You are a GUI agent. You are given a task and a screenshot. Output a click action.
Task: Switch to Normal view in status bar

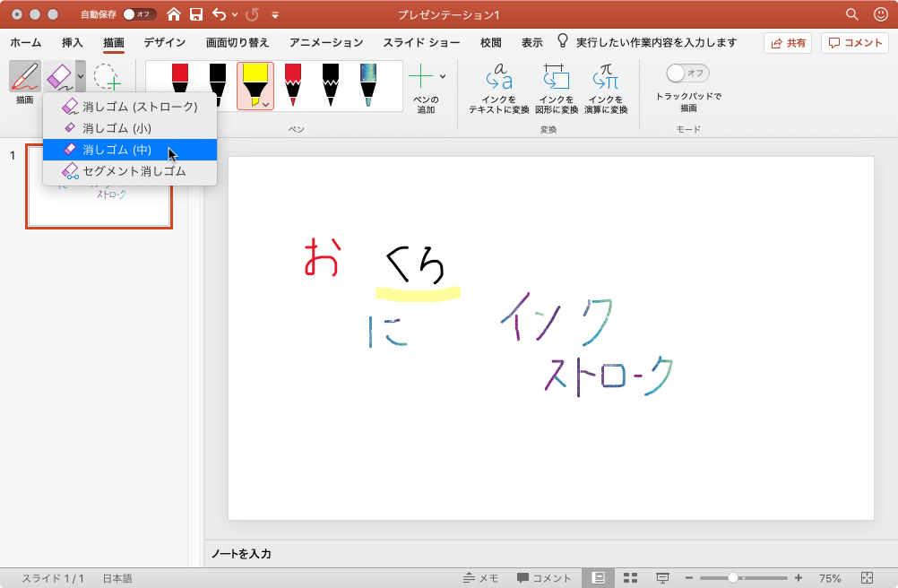click(x=598, y=578)
